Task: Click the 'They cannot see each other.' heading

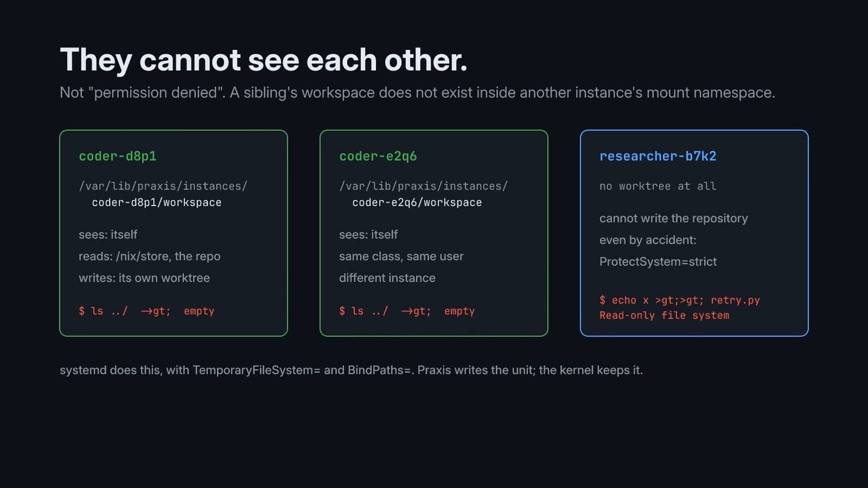Action: [263, 60]
